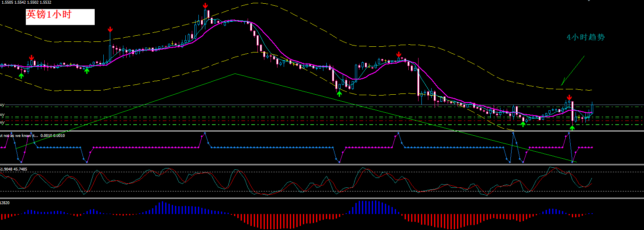Screen dimensions: 644x230
Task: Click the peak of the green triangle trendline
Action: pos(235,74)
